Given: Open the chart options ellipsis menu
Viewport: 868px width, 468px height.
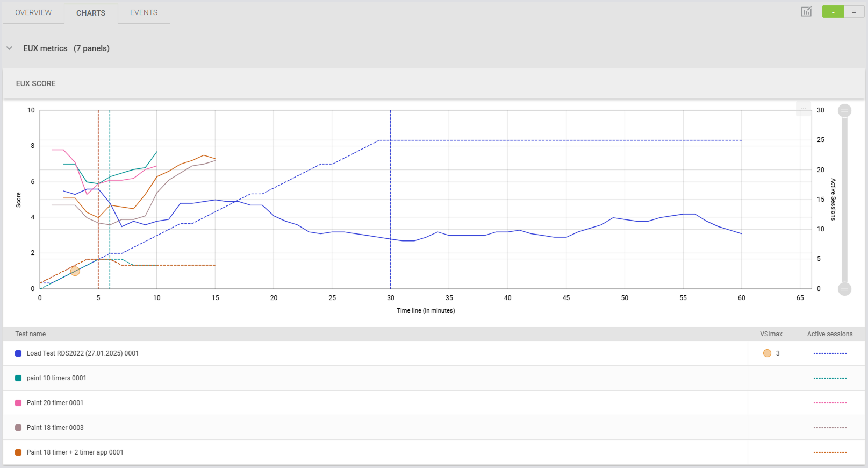Looking at the screenshot, I should [803, 109].
